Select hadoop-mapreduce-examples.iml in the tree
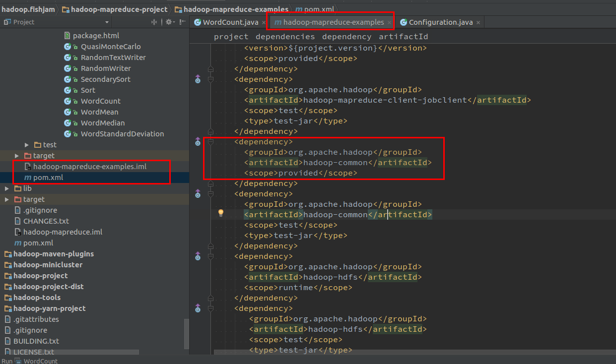 (89, 167)
